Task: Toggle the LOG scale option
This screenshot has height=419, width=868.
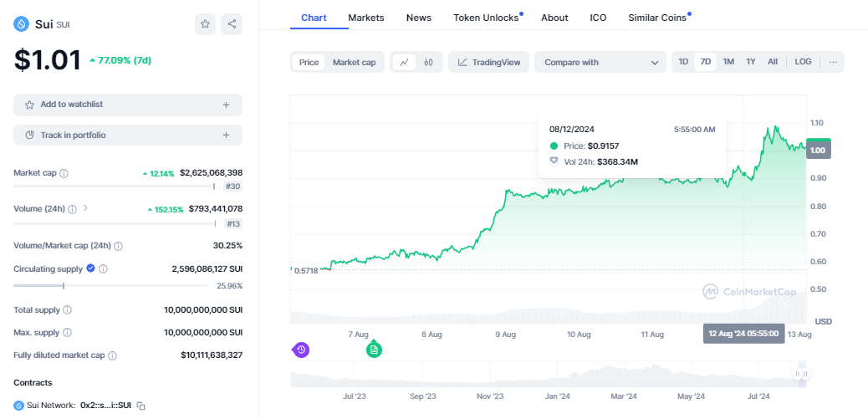Action: (804, 61)
